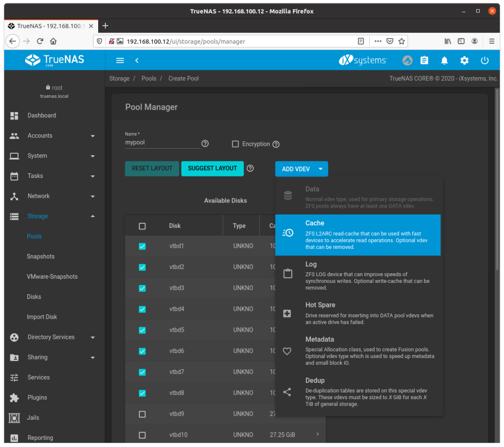Open the Snapshots page in the sidebar

40,256
